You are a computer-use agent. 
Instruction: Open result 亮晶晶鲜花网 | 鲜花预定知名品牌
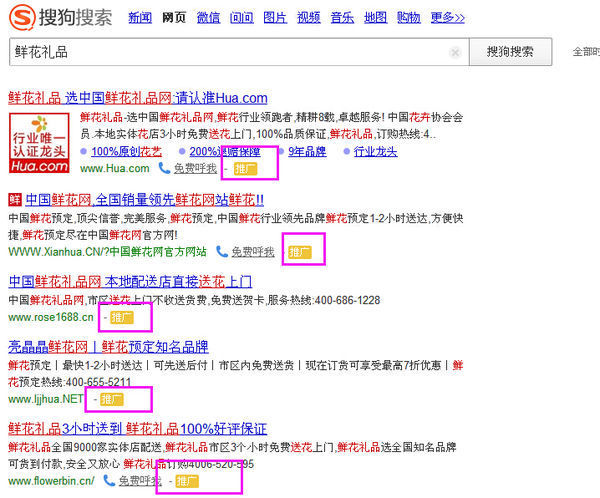pyautogui.click(x=108, y=347)
